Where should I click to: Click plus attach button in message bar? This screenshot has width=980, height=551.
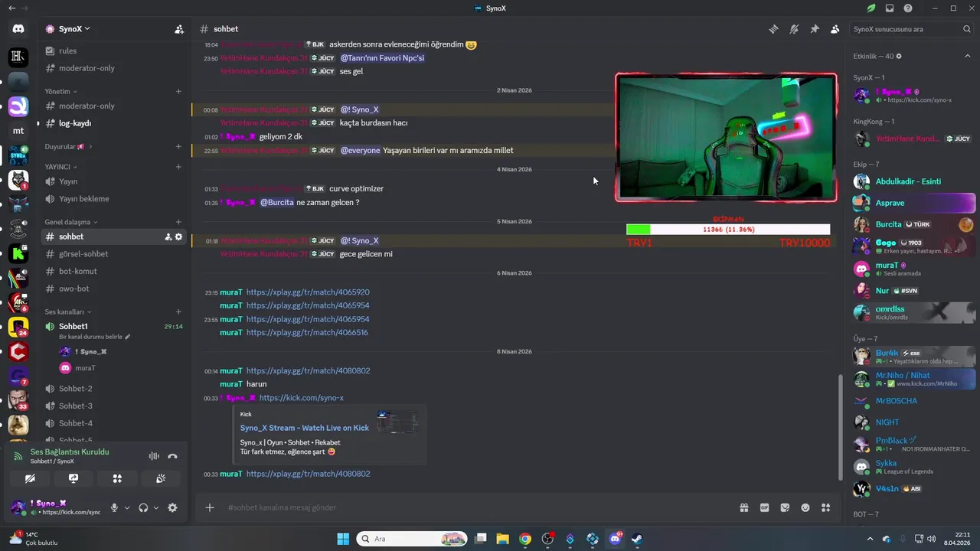pos(210,507)
